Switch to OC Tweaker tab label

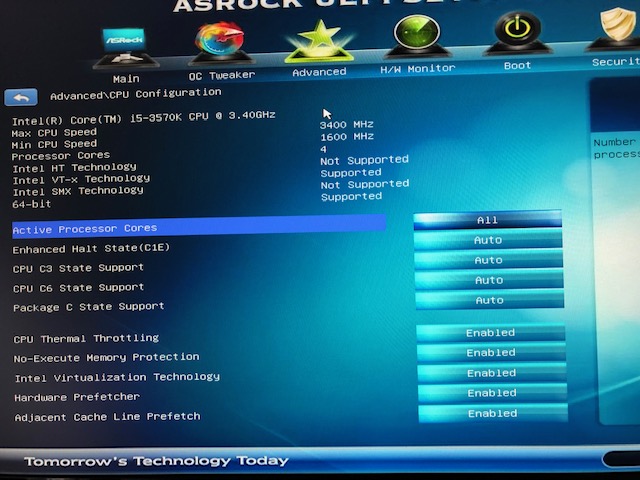pyautogui.click(x=222, y=76)
